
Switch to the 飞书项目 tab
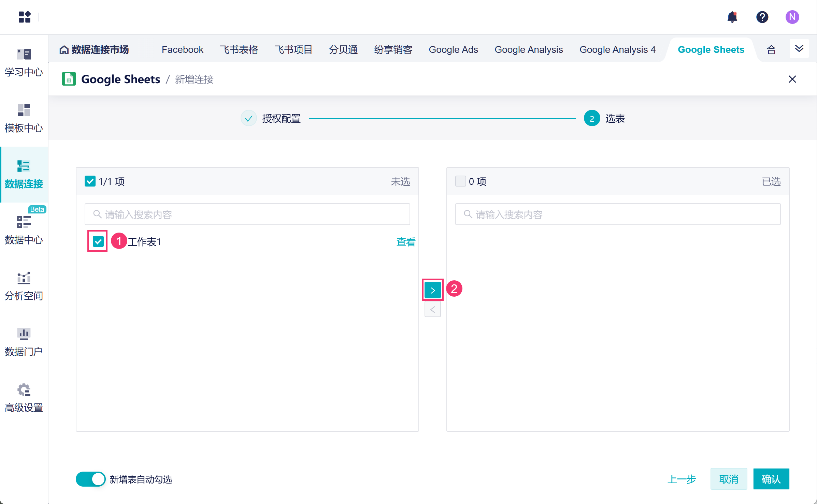click(293, 50)
